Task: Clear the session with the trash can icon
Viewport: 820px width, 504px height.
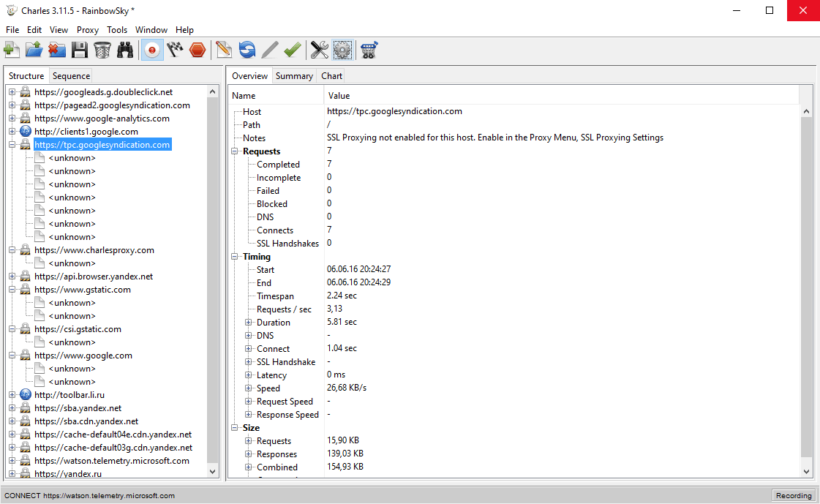Action: (x=102, y=50)
